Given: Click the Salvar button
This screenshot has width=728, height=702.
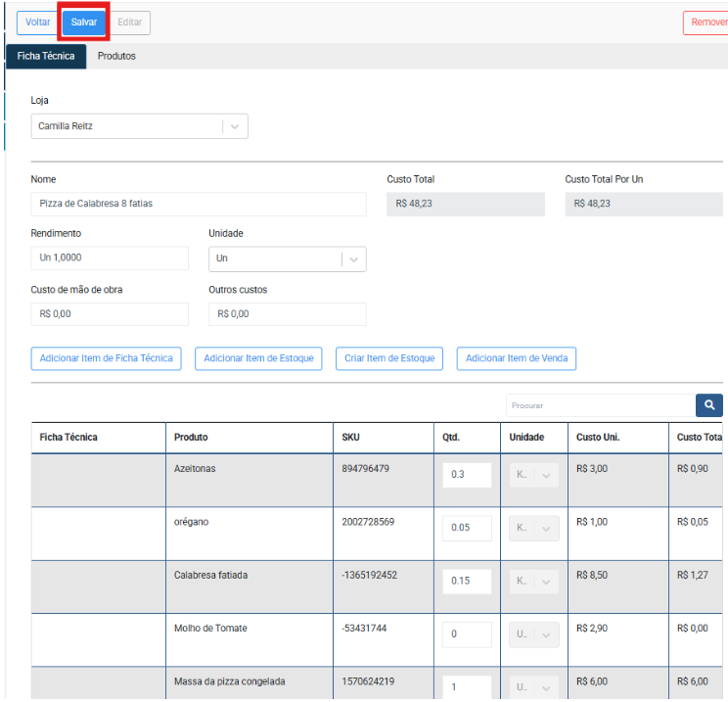Looking at the screenshot, I should pyautogui.click(x=84, y=23).
